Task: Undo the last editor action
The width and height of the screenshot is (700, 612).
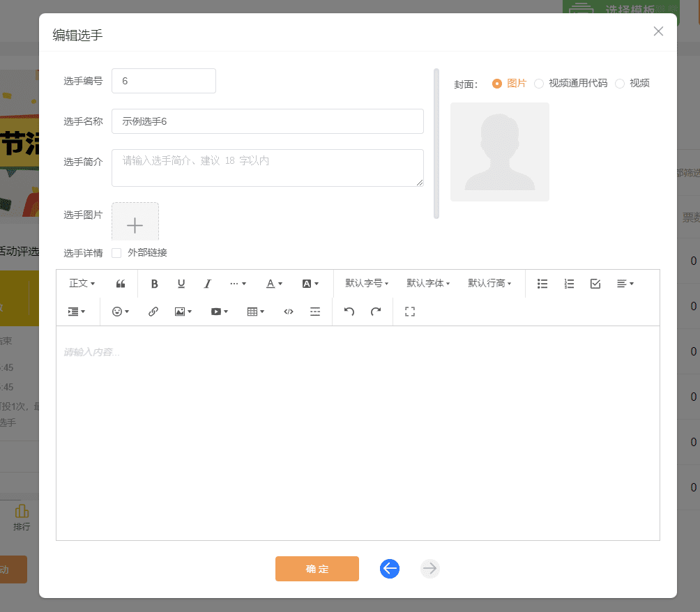Action: pos(349,312)
